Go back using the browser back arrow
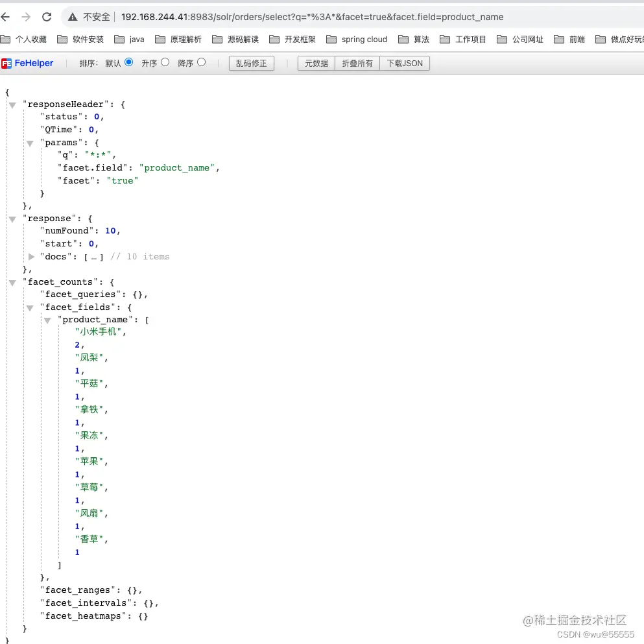This screenshot has width=644, height=644. 5,17
